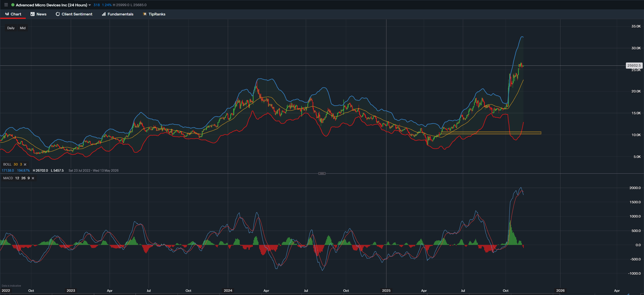Select the Client Sentiment gauge icon
This screenshot has width=644, height=295.
point(58,14)
